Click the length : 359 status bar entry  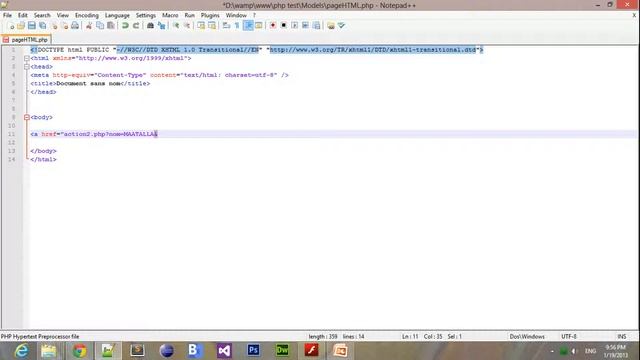pos(323,336)
